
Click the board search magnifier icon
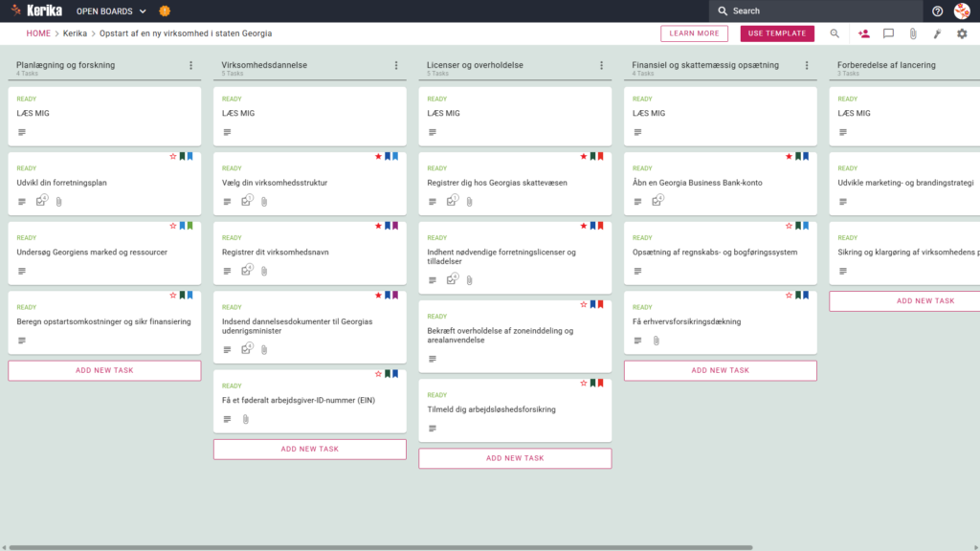(835, 33)
